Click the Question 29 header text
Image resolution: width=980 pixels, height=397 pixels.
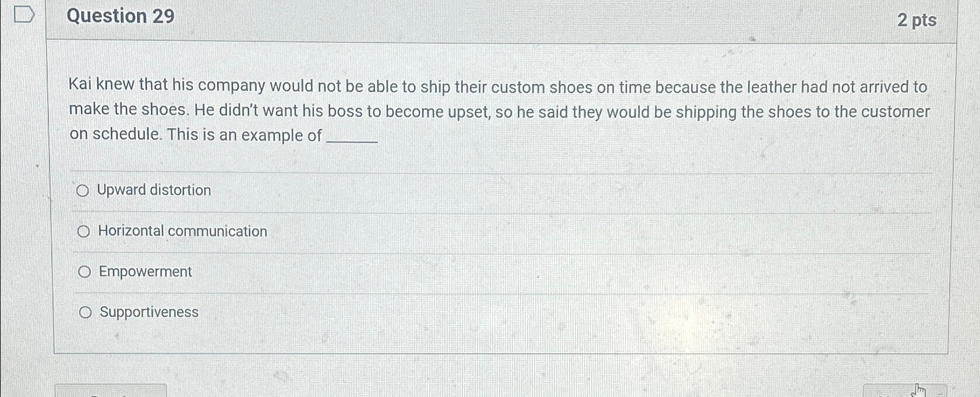coord(122,16)
